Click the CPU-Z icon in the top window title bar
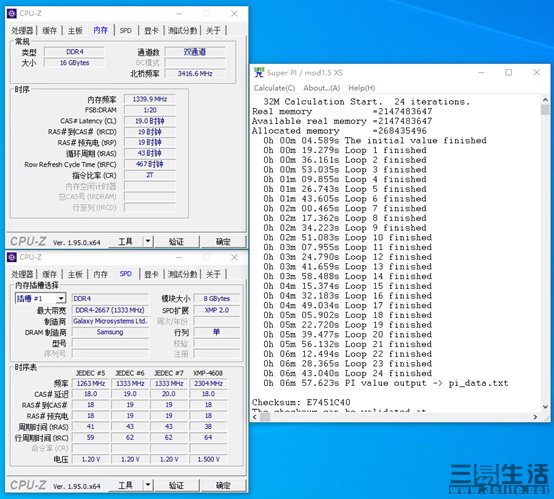Screen dimensions: 554x499 pos(12,13)
